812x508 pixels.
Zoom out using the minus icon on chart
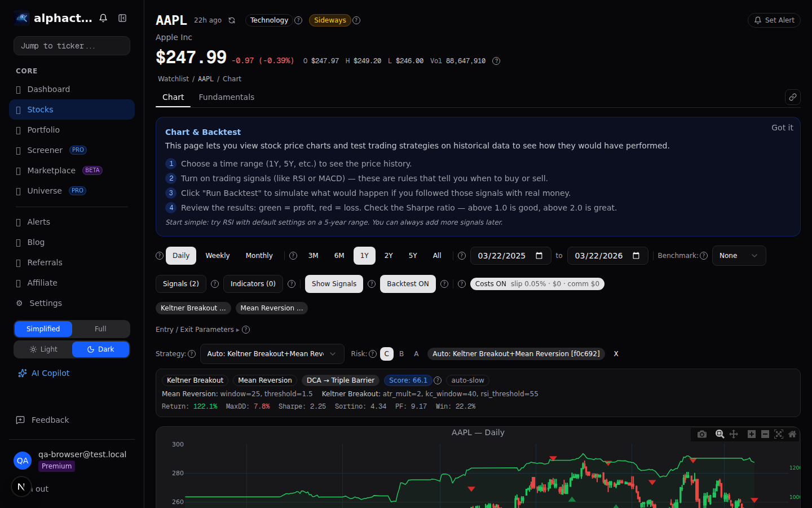765,434
